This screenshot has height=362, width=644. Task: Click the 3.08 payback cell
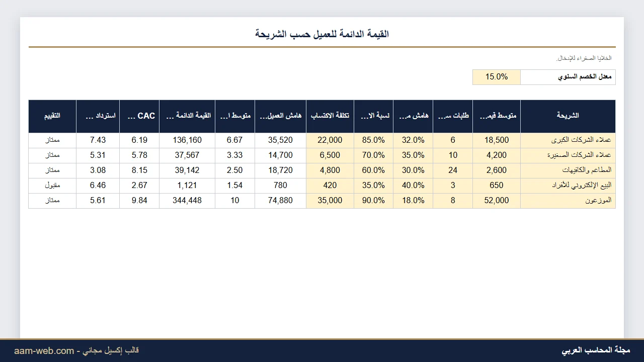pos(98,170)
